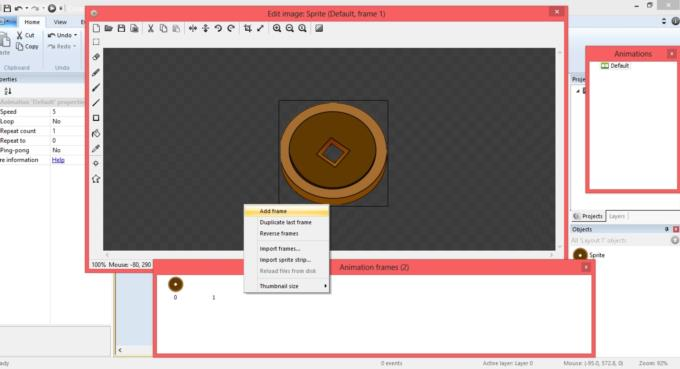This screenshot has height=369, width=680.
Task: Select the Fill bucket tool
Action: coord(96,133)
